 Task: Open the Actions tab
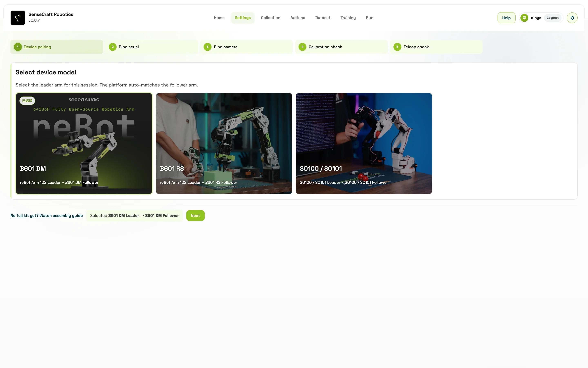tap(298, 18)
